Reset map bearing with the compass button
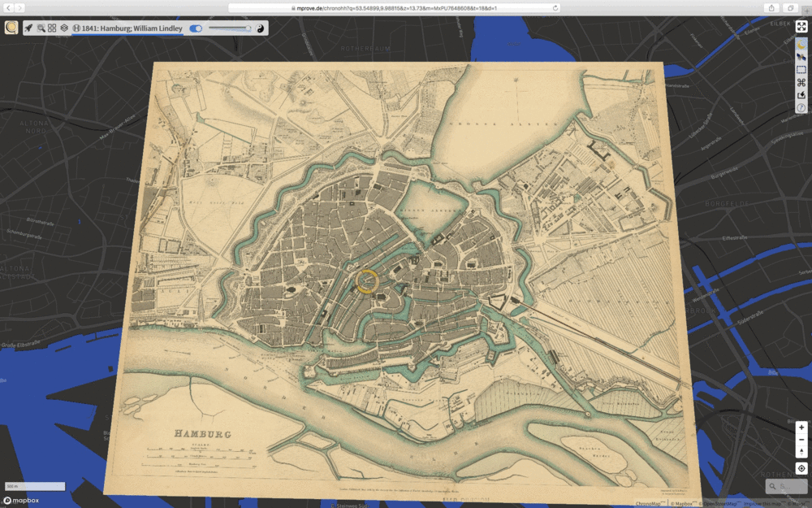The image size is (812, 508). (x=801, y=452)
